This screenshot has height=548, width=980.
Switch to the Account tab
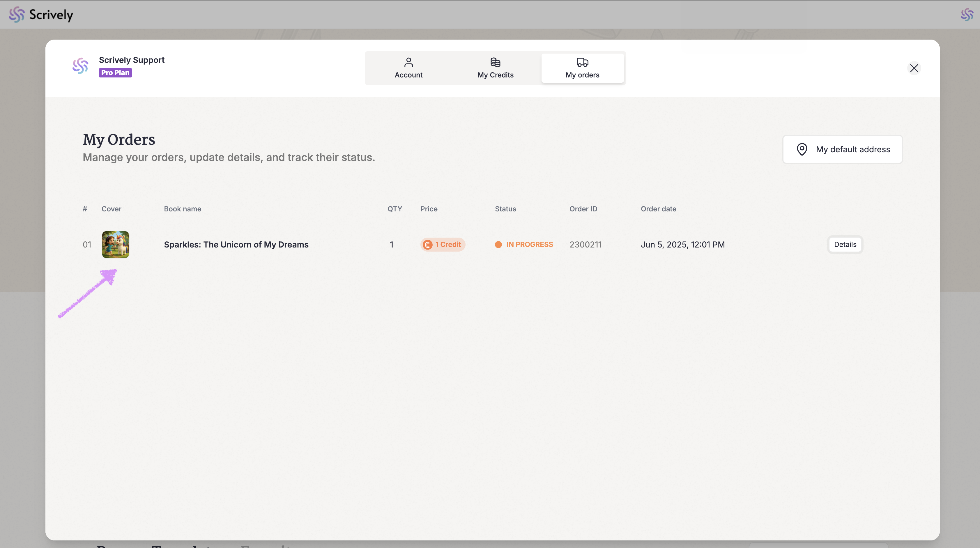[408, 68]
